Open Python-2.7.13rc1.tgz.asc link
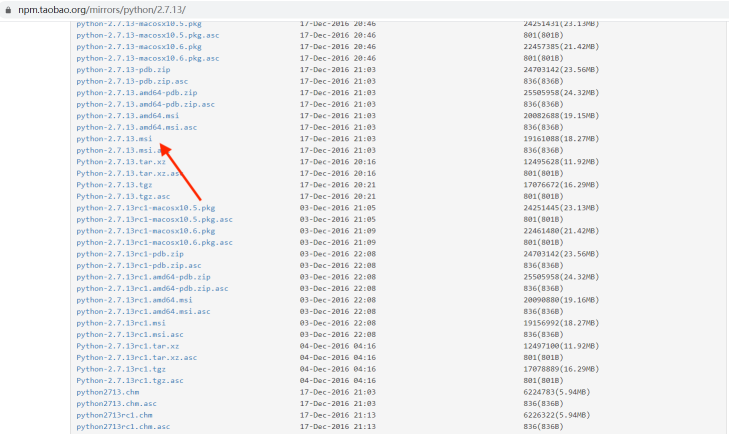This screenshot has height=434, width=729. point(130,381)
